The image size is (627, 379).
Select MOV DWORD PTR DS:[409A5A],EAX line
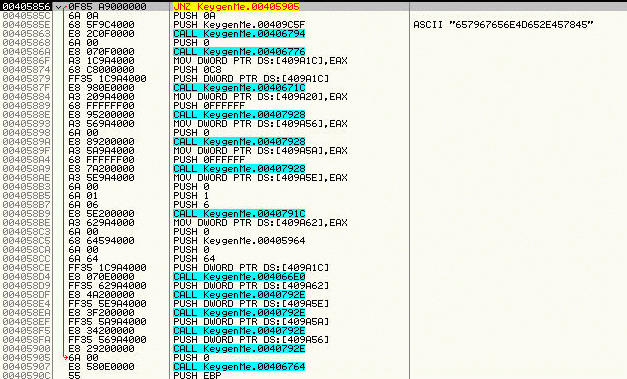tap(260, 151)
